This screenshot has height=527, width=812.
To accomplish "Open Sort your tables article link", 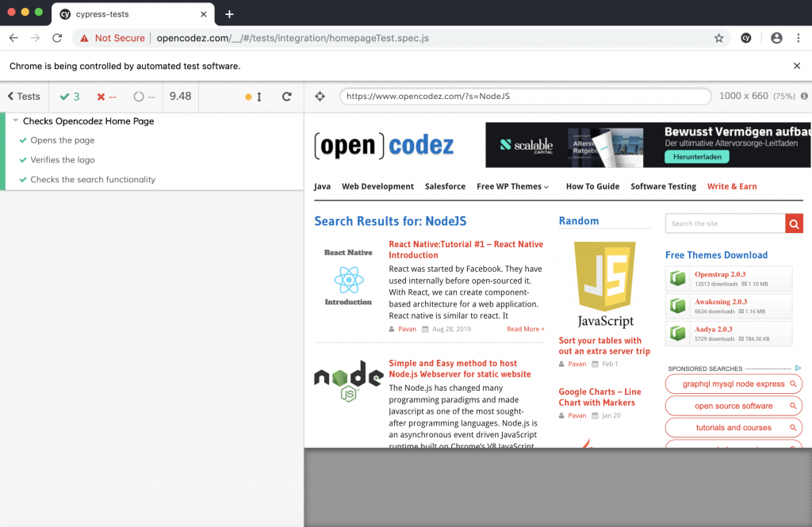I will [603, 346].
